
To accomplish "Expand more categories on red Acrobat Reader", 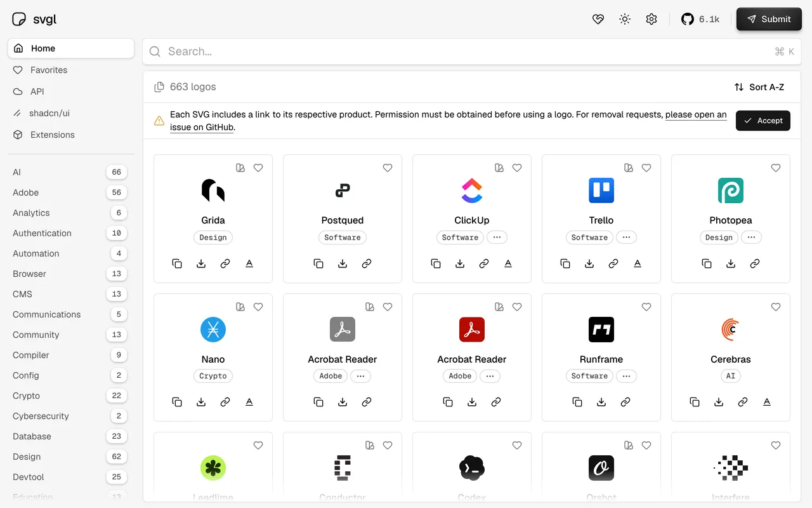I will (490, 376).
